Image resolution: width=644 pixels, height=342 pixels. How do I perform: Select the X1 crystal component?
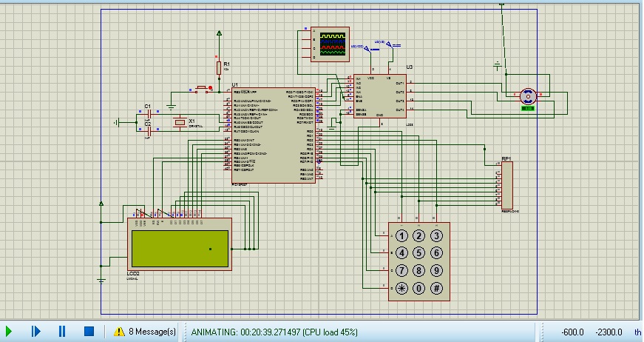[178, 122]
